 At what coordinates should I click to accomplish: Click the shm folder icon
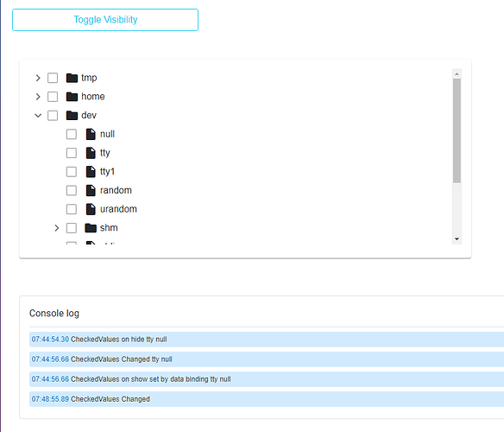[x=91, y=228]
